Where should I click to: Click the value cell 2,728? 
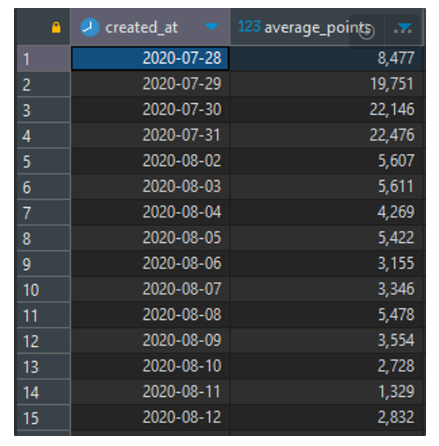click(327, 366)
